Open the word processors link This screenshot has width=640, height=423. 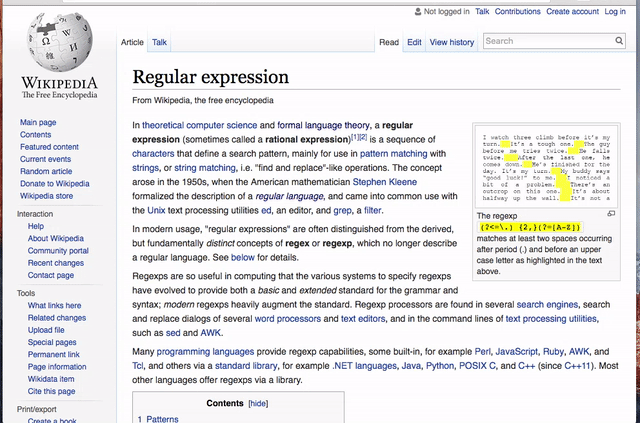click(288, 318)
